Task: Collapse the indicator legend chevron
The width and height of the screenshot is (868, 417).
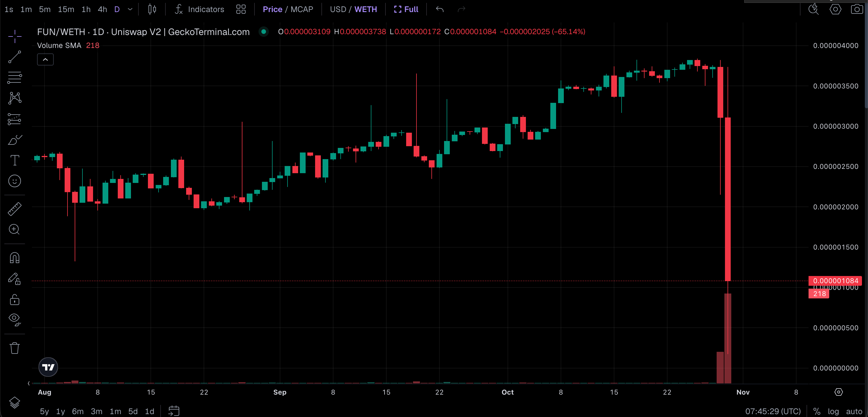Action: [45, 60]
